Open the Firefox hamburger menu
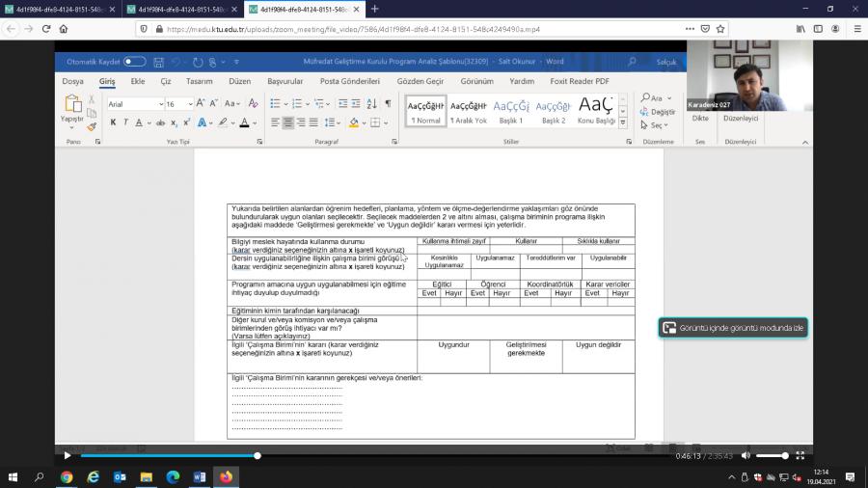868x488 pixels. (854, 29)
